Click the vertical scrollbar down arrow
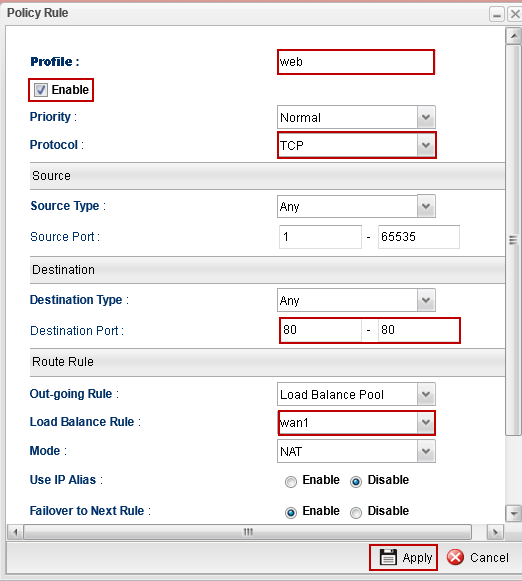 click(x=513, y=514)
